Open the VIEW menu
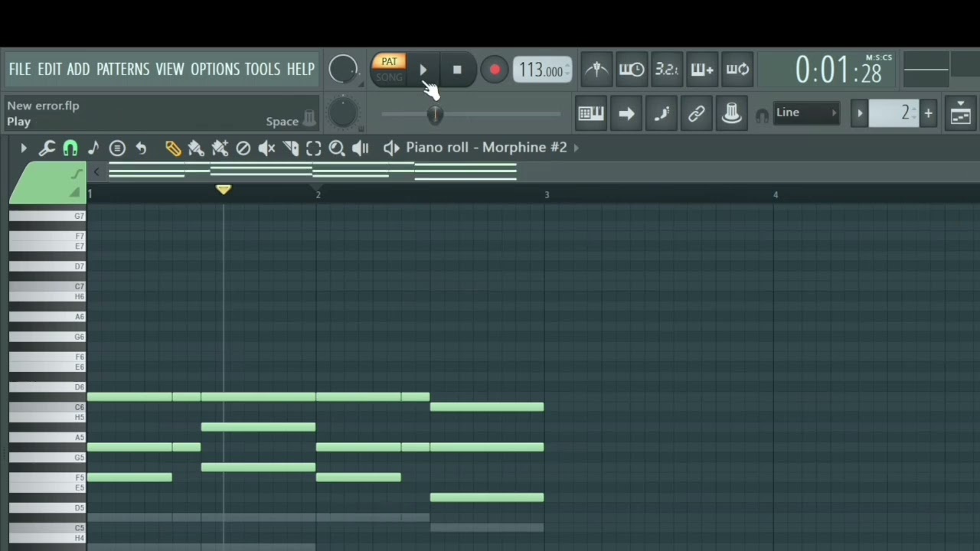The image size is (980, 551). (x=170, y=70)
